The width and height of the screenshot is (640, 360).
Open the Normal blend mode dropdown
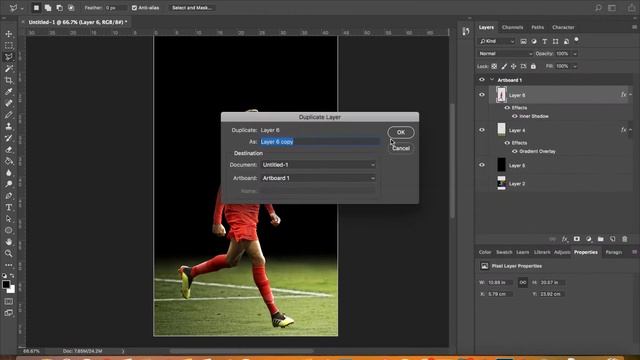(x=505, y=54)
